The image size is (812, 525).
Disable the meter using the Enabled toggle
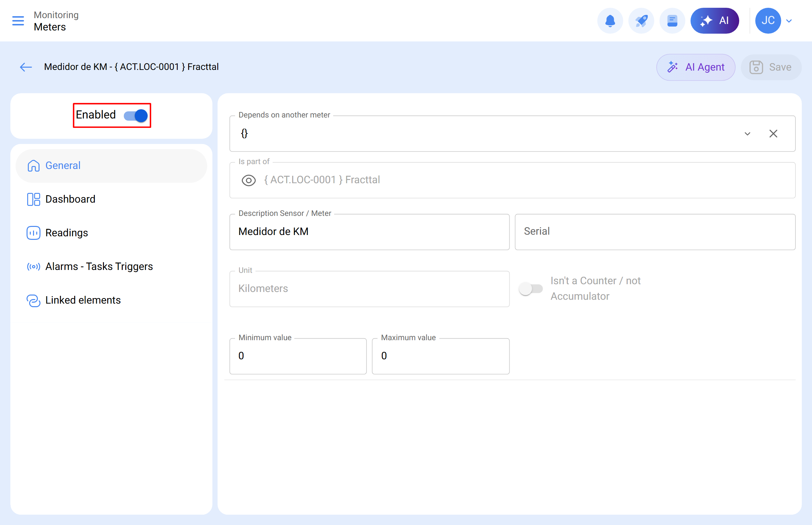coord(135,116)
